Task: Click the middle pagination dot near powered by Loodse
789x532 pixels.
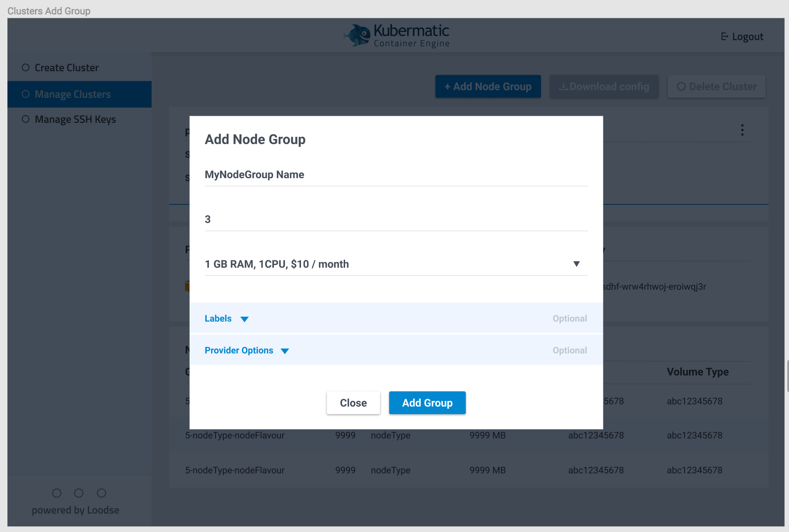Action: 79,493
